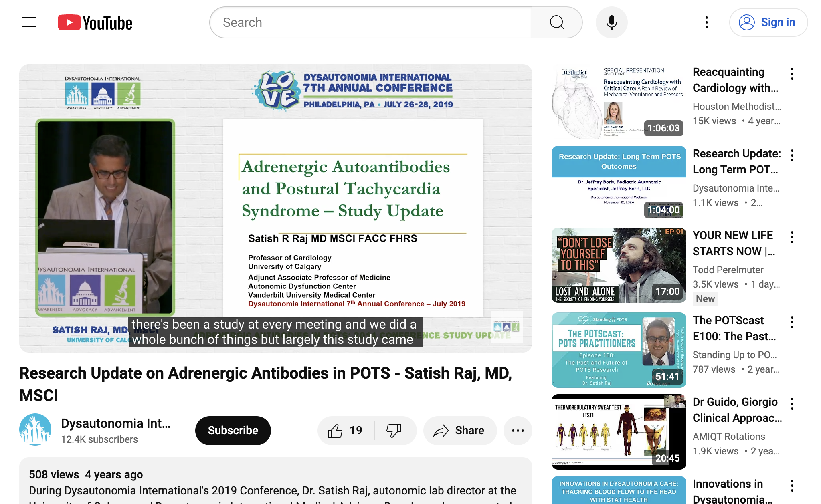Click the New badge under Todd Perelmuter video
Image resolution: width=821 pixels, height=504 pixels.
705,299
